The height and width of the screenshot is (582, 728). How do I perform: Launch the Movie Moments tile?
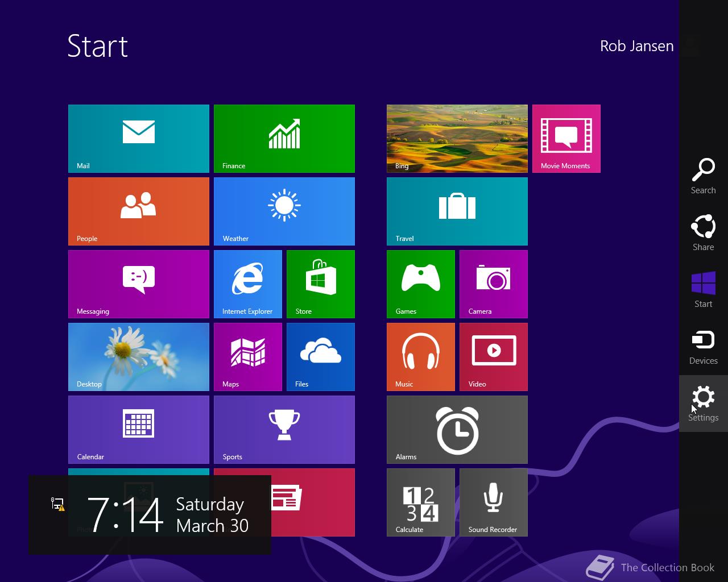tap(566, 139)
